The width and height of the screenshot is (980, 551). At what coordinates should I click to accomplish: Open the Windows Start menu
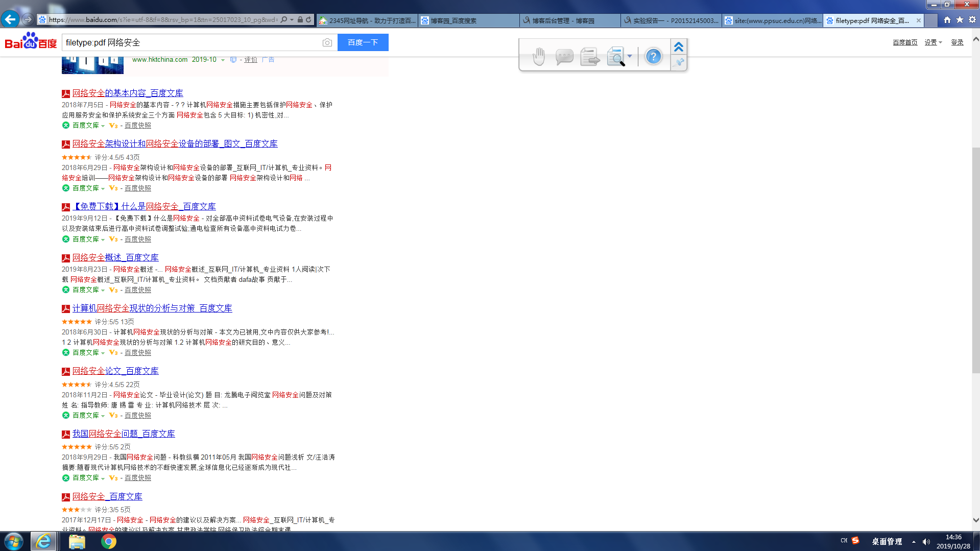click(x=14, y=541)
